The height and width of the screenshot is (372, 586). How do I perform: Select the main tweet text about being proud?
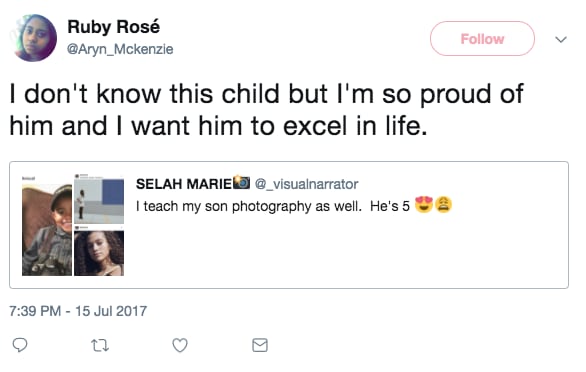click(x=266, y=110)
